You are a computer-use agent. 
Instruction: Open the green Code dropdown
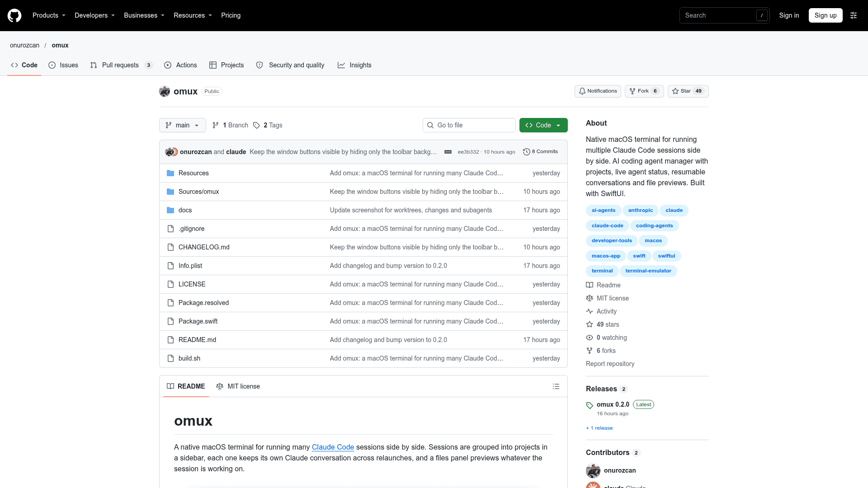[543, 125]
